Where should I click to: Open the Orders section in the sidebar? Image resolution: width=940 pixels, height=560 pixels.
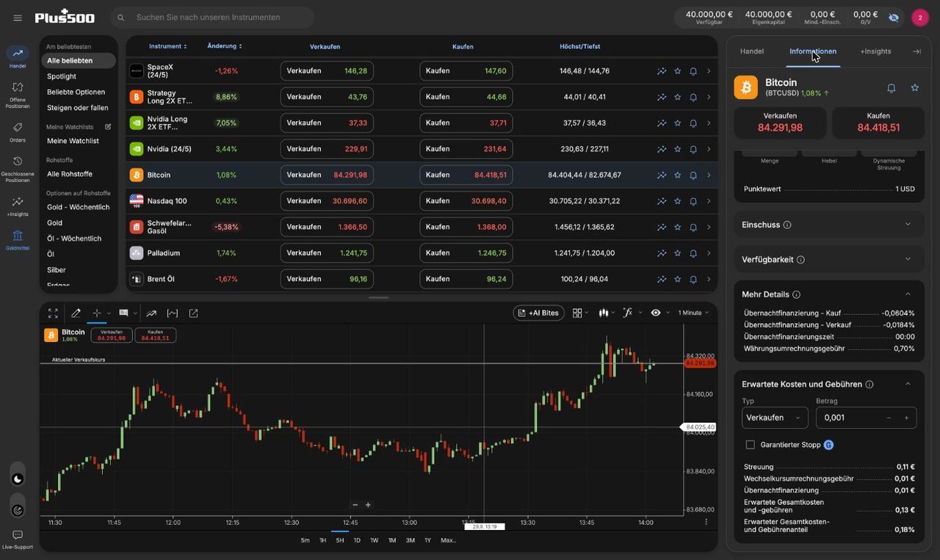[x=18, y=132]
